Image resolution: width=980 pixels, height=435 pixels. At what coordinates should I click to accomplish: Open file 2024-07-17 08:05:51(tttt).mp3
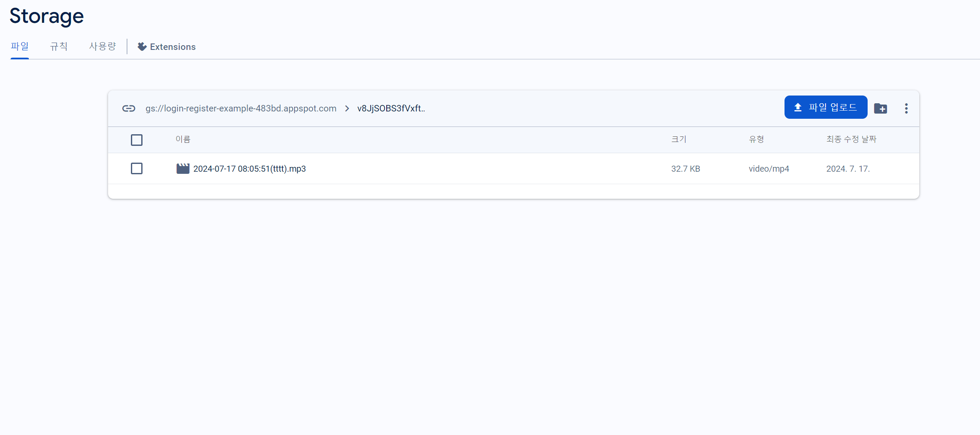click(249, 169)
